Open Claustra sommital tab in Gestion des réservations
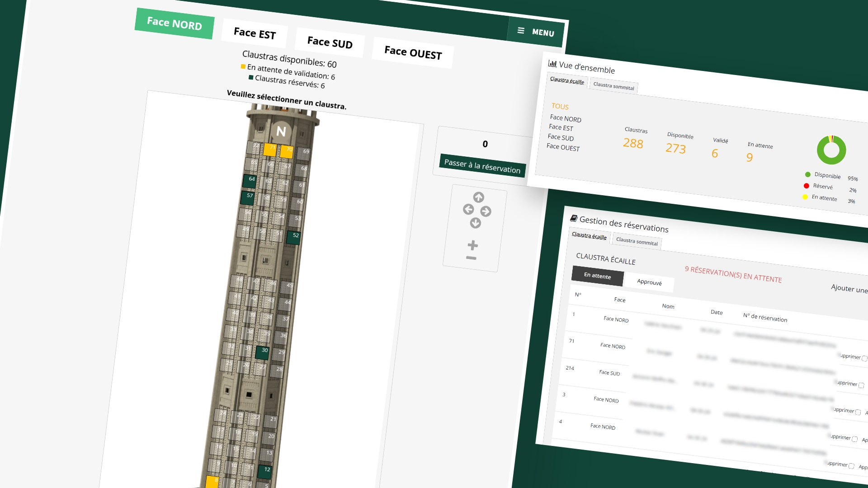868x488 pixels. click(637, 241)
